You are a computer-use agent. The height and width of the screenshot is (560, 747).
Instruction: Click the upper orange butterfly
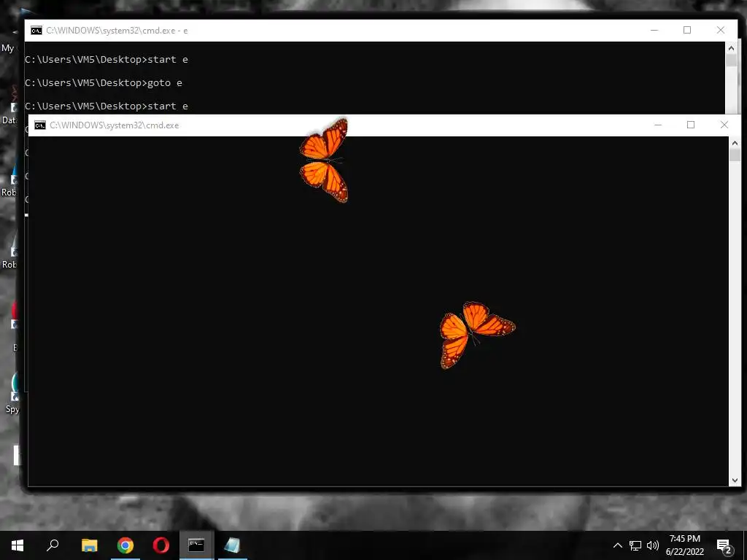(x=324, y=160)
